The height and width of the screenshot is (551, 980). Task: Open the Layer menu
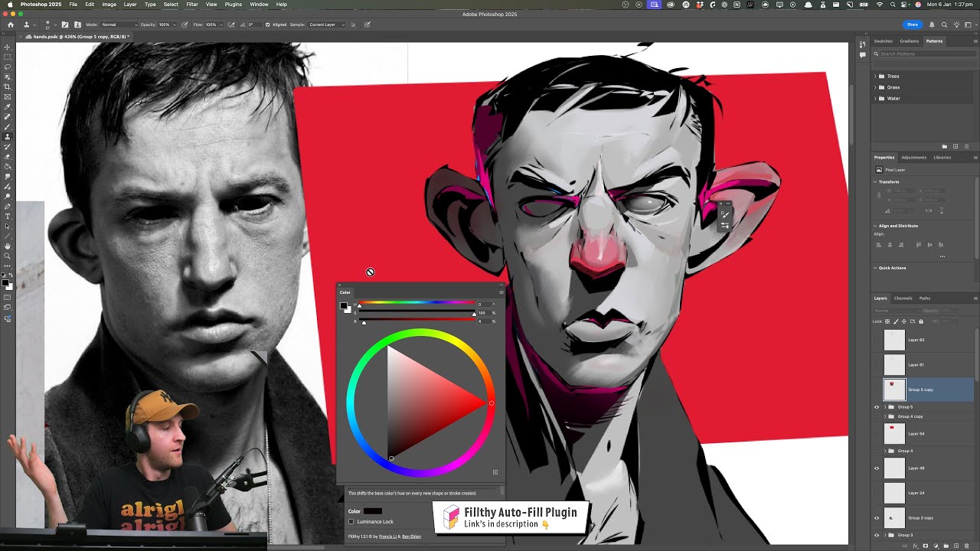pos(130,5)
